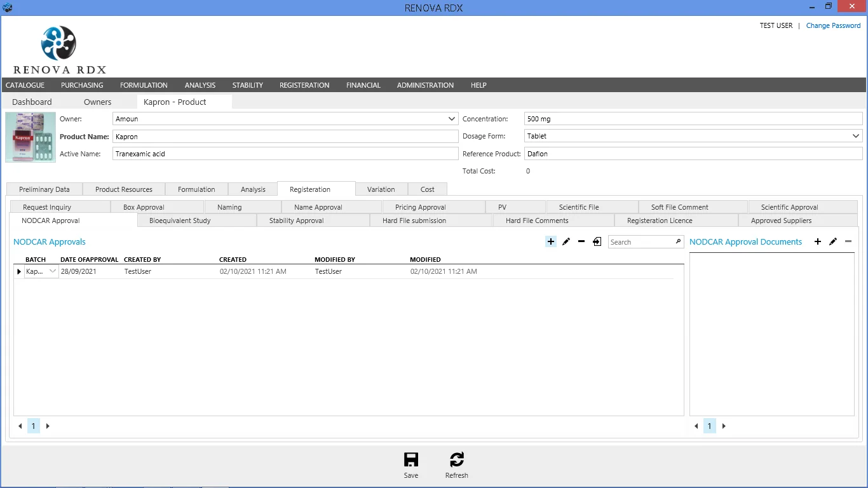Switch to the Bioequivalent Study tab

180,220
